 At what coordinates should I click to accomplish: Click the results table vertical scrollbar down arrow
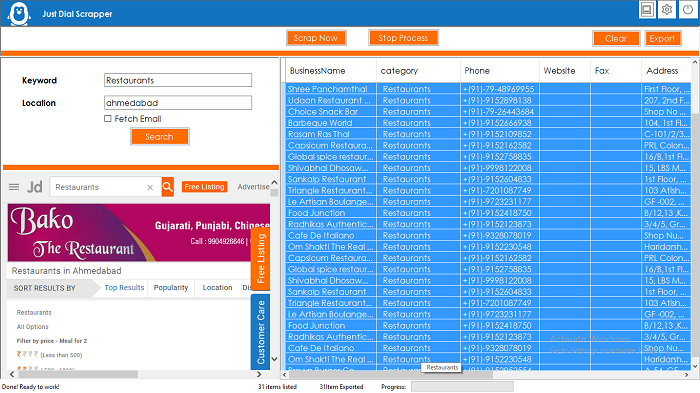[695, 366]
